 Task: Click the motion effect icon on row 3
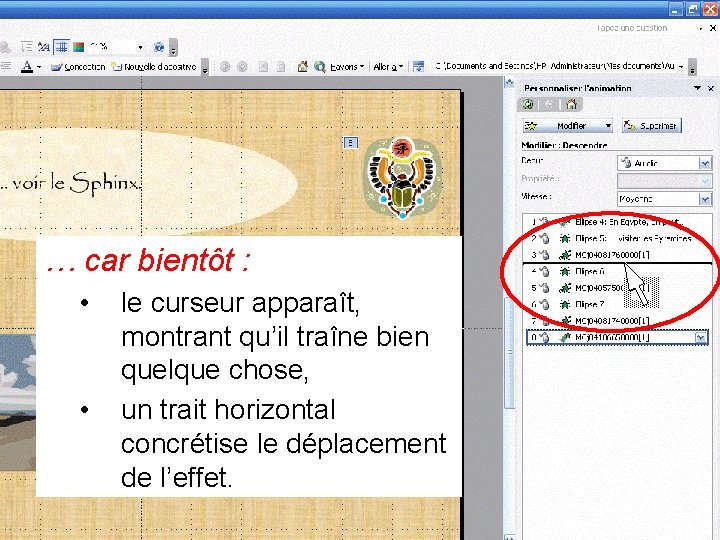[565, 255]
